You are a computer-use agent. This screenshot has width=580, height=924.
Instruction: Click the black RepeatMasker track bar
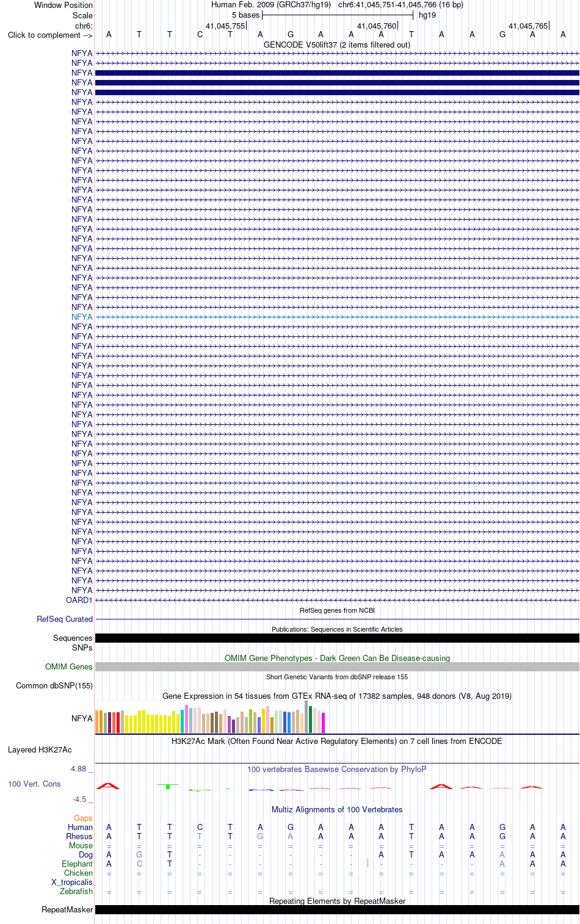[337, 909]
